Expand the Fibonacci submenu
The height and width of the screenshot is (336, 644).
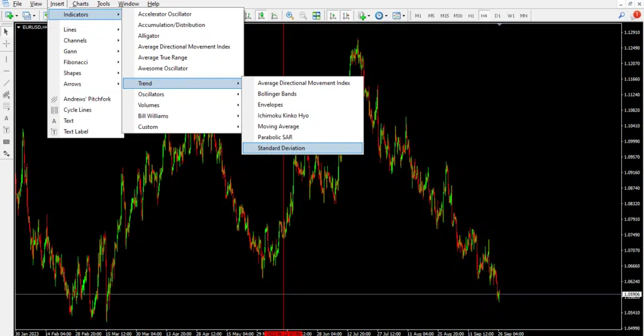tap(86, 62)
